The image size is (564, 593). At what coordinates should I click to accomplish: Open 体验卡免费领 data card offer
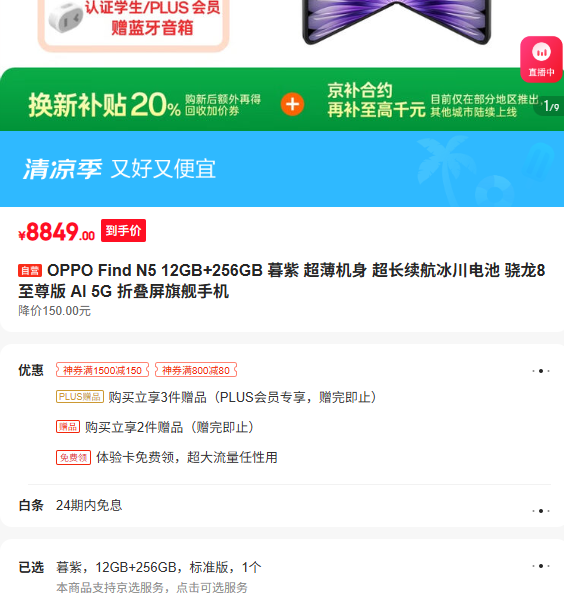click(187, 458)
